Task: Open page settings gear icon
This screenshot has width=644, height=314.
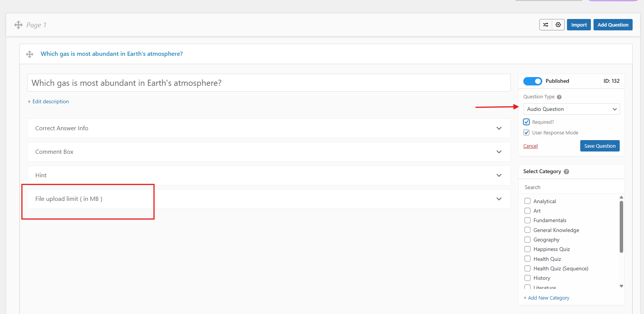Action: pyautogui.click(x=558, y=25)
